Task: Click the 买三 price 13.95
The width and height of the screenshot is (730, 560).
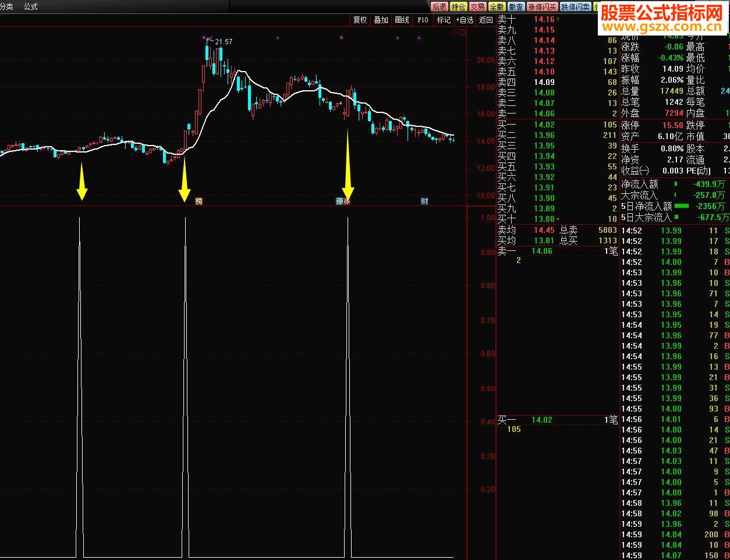Action: 544,146
